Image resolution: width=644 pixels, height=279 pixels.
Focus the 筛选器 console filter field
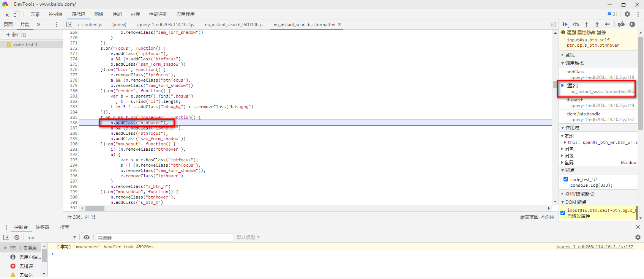click(164, 237)
